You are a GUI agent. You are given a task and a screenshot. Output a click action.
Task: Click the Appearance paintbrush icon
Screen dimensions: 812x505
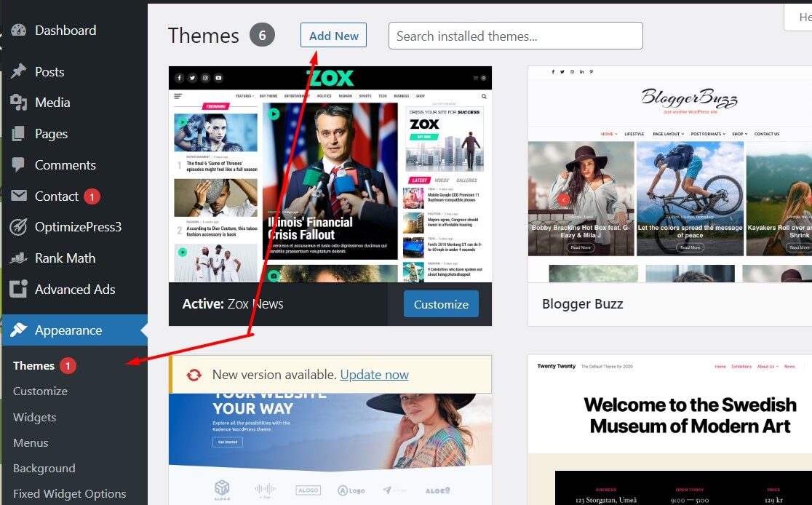tap(19, 330)
